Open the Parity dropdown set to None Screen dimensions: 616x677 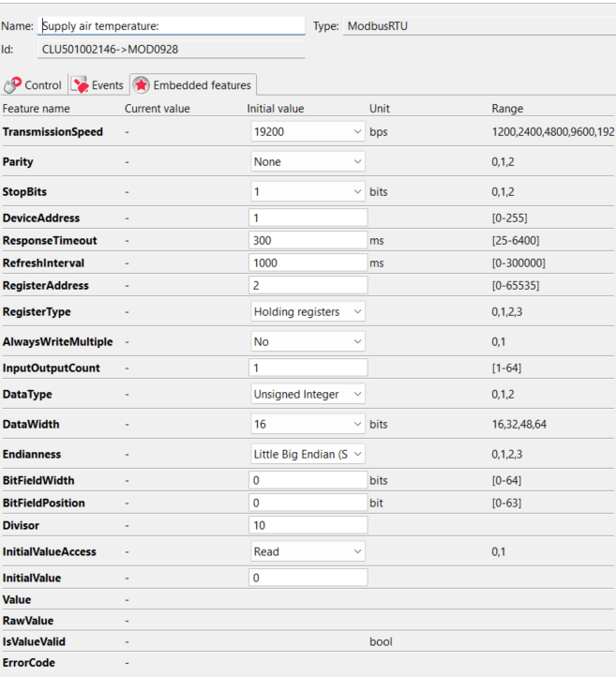308,161
